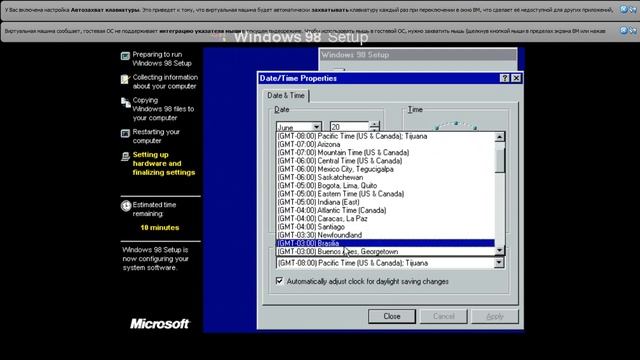The height and width of the screenshot is (360, 640).
Task: Click the Apply button
Action: click(495, 316)
